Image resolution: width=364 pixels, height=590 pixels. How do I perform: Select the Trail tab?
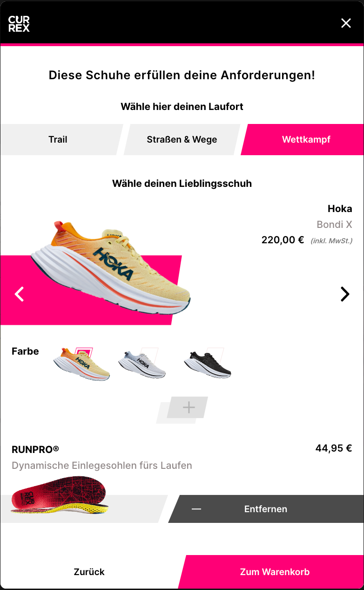point(58,139)
